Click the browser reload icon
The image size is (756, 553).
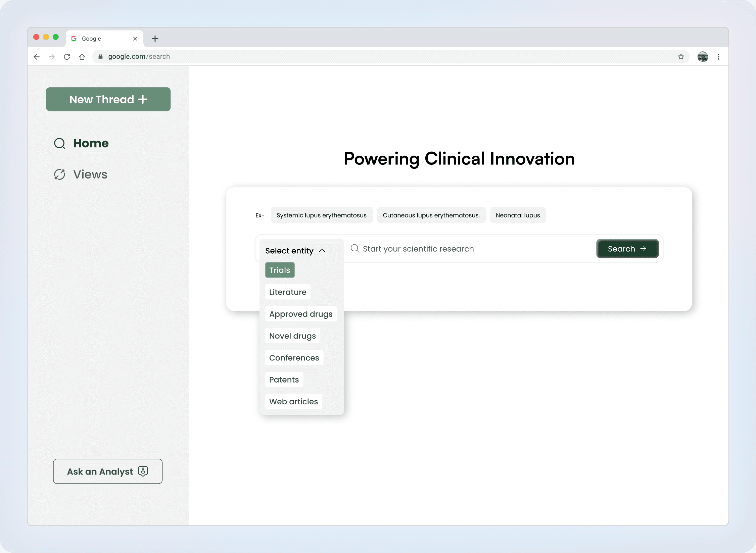(67, 57)
